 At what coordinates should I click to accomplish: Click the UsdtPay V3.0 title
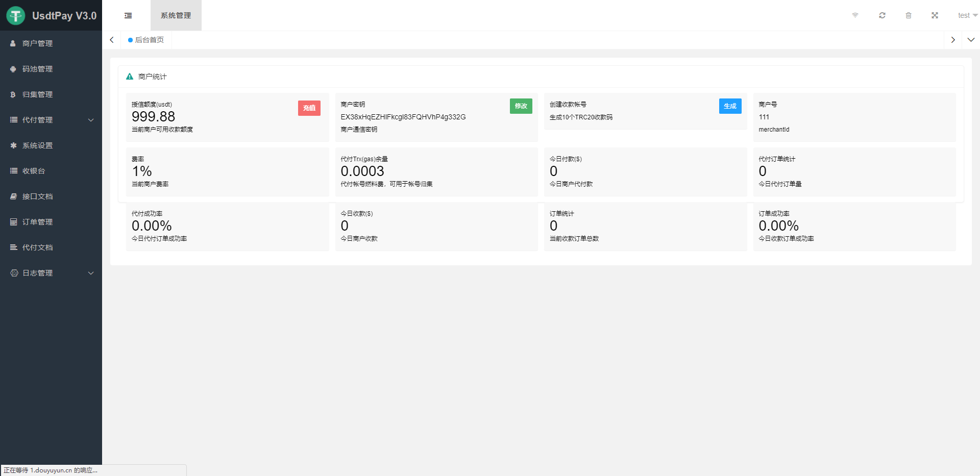tap(64, 16)
